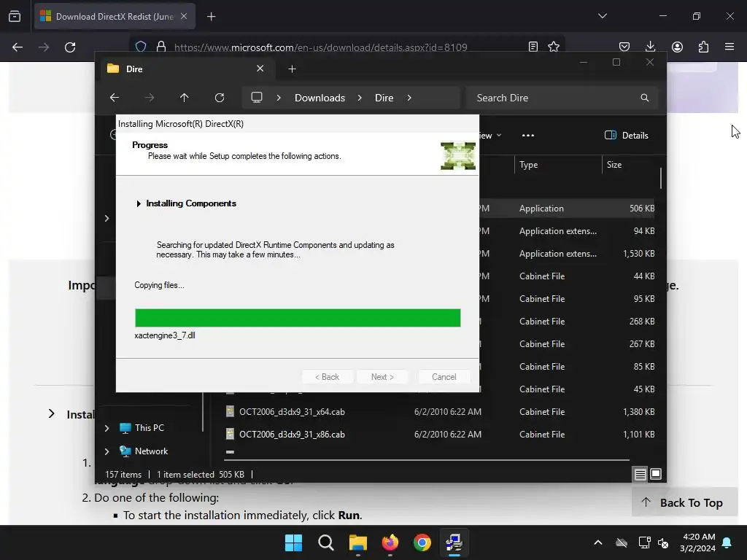Image resolution: width=747 pixels, height=560 pixels.
Task: Open the Firefox extensions icon
Action: (703, 47)
